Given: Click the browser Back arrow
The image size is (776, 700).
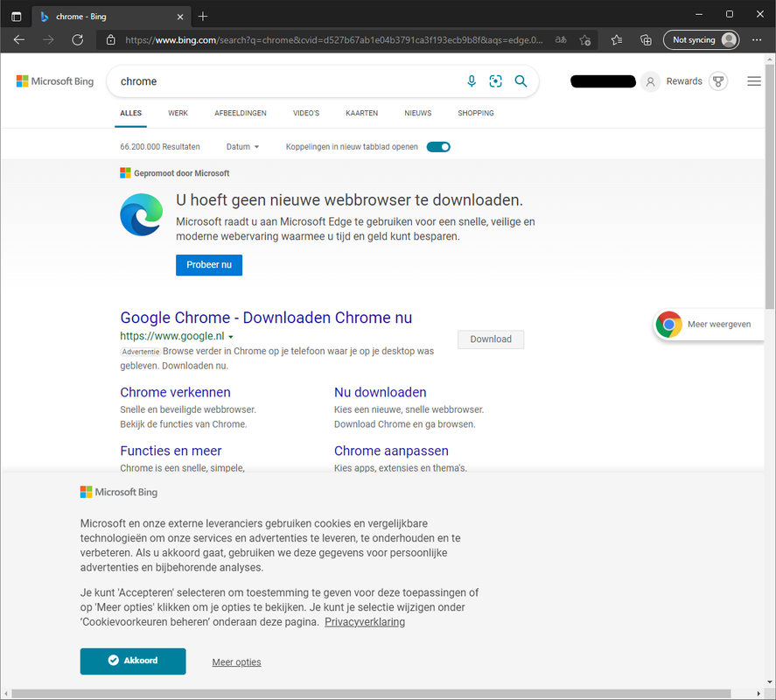Looking at the screenshot, I should click(x=18, y=40).
